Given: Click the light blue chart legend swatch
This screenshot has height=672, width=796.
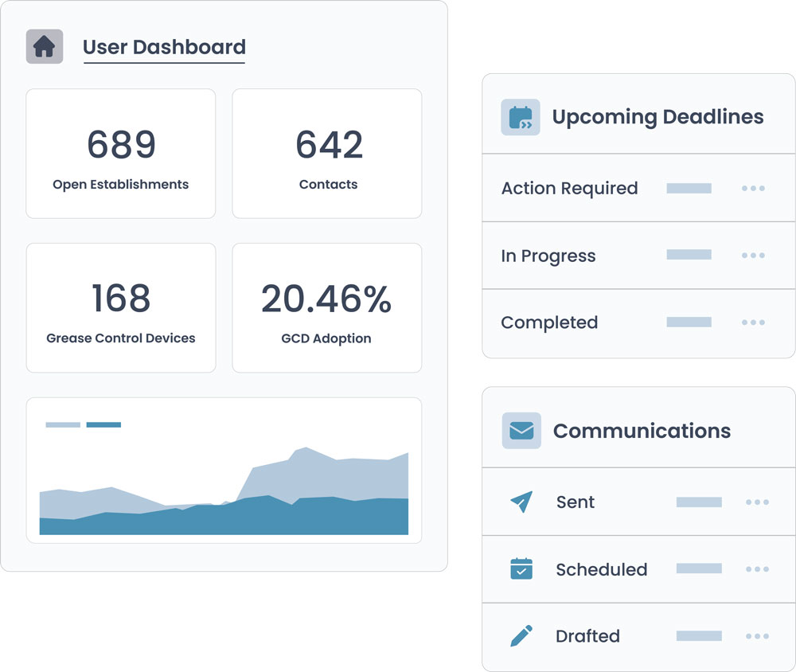Looking at the screenshot, I should (63, 424).
